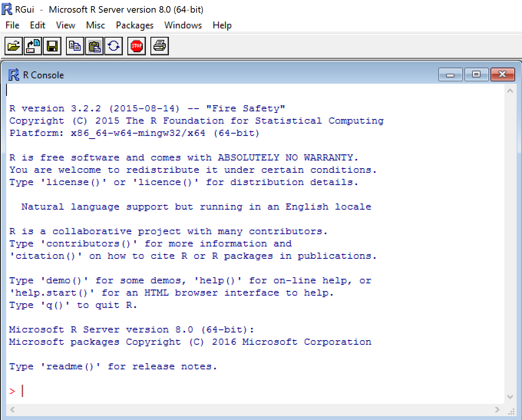Click the Copy and Paste icon
The height and width of the screenshot is (420, 522).
coord(113,46)
